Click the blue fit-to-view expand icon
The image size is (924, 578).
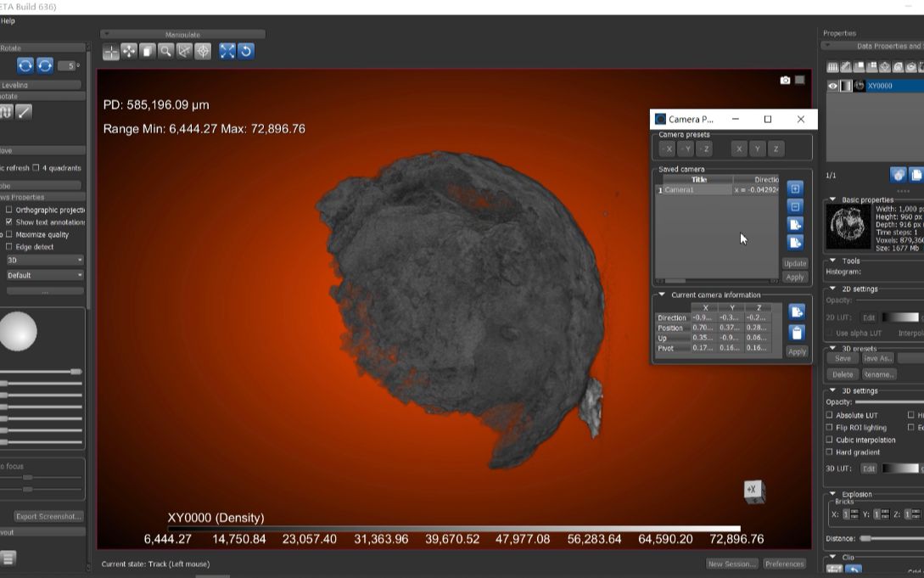(227, 52)
